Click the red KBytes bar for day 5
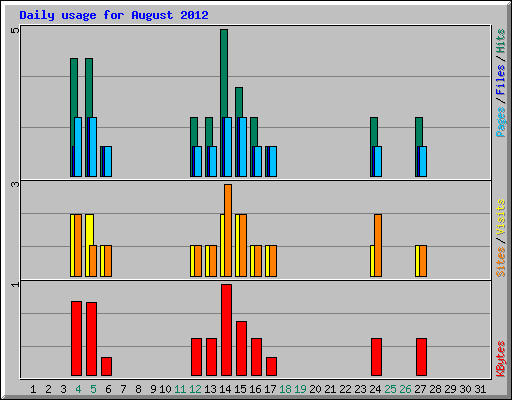The height and width of the screenshot is (400, 512). pyautogui.click(x=91, y=339)
